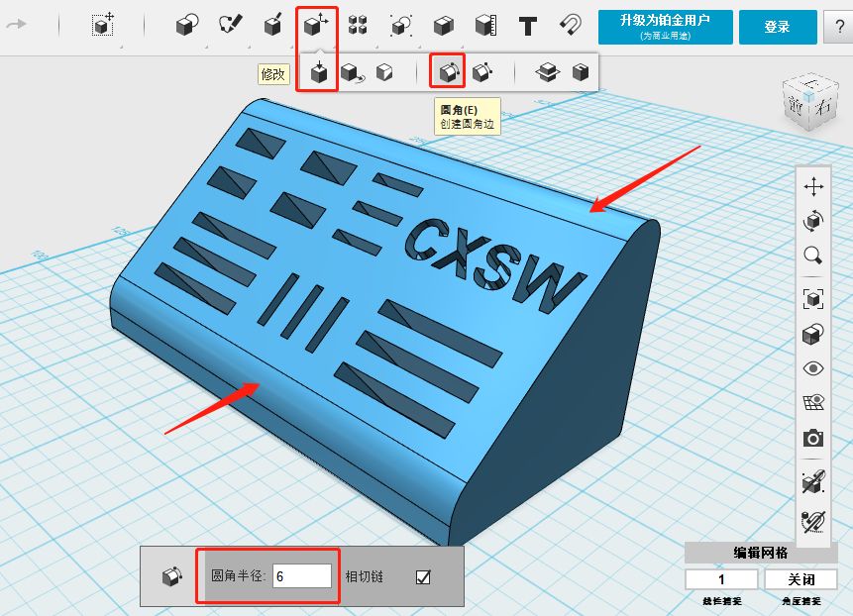Open the Construct tool menu
Image resolution: width=853 pixels, height=616 pixels.
point(272,25)
